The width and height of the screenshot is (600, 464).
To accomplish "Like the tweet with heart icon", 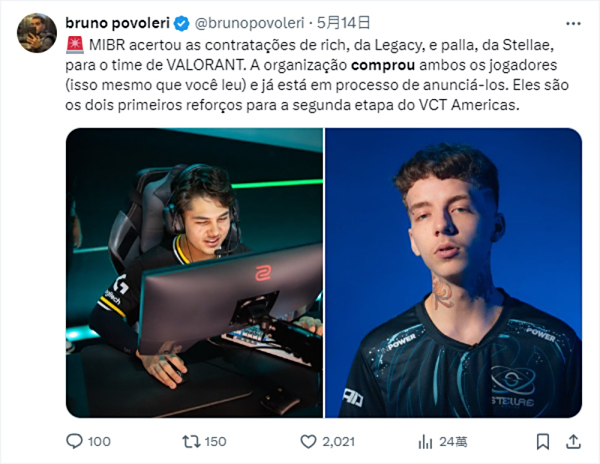I will [308, 441].
